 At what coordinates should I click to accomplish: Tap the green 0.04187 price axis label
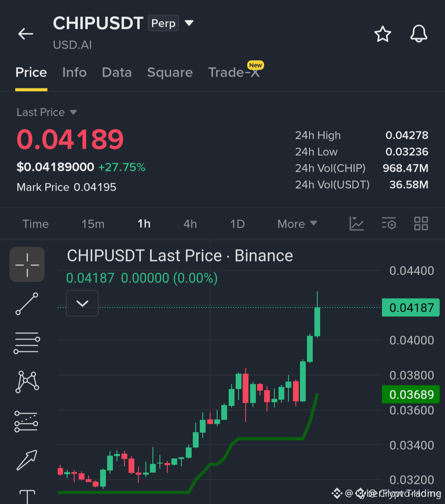[x=411, y=308]
